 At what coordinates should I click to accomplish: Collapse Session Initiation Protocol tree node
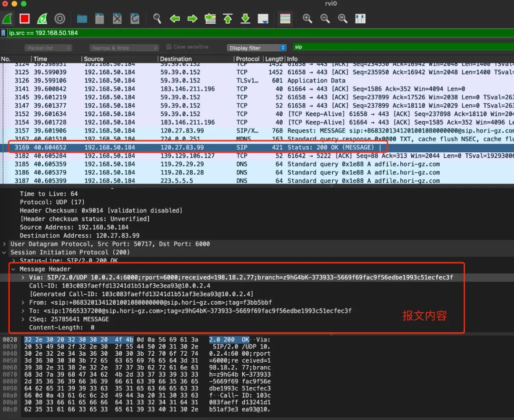pyautogui.click(x=4, y=252)
